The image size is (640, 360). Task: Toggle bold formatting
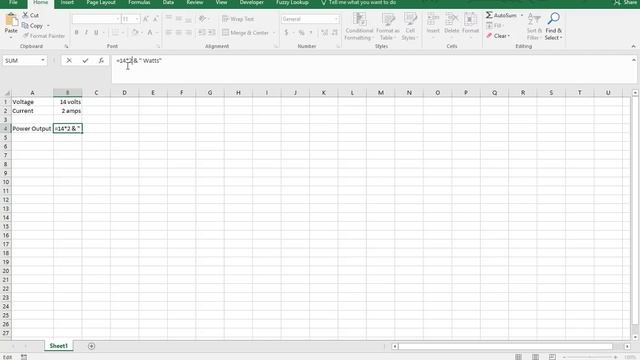click(76, 32)
